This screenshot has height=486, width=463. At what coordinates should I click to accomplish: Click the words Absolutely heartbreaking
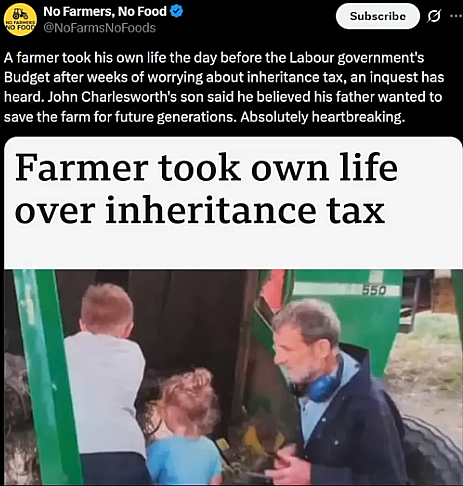tap(323, 117)
